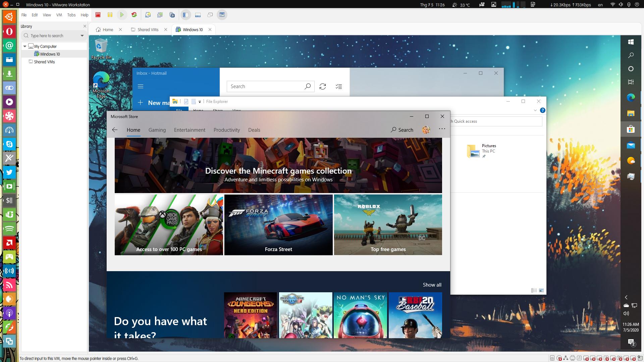Open File Explorer help icon
This screenshot has height=362, width=644.
[x=542, y=110]
